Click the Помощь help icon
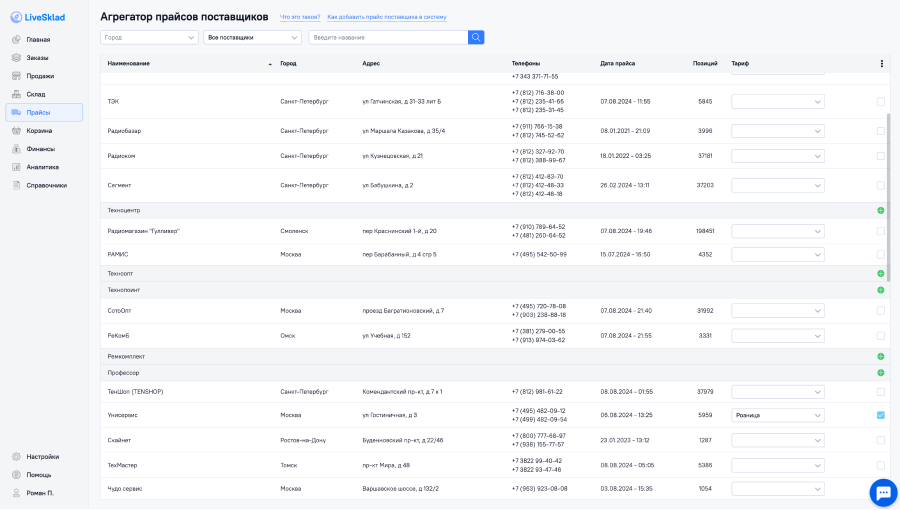This screenshot has height=510, width=900. pos(16,475)
